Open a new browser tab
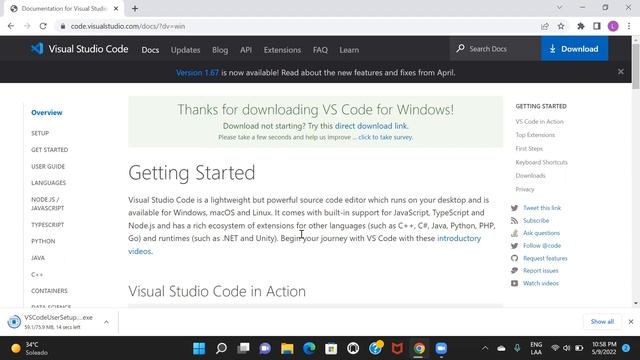Viewport: 640px width, 360px height. pos(135,9)
